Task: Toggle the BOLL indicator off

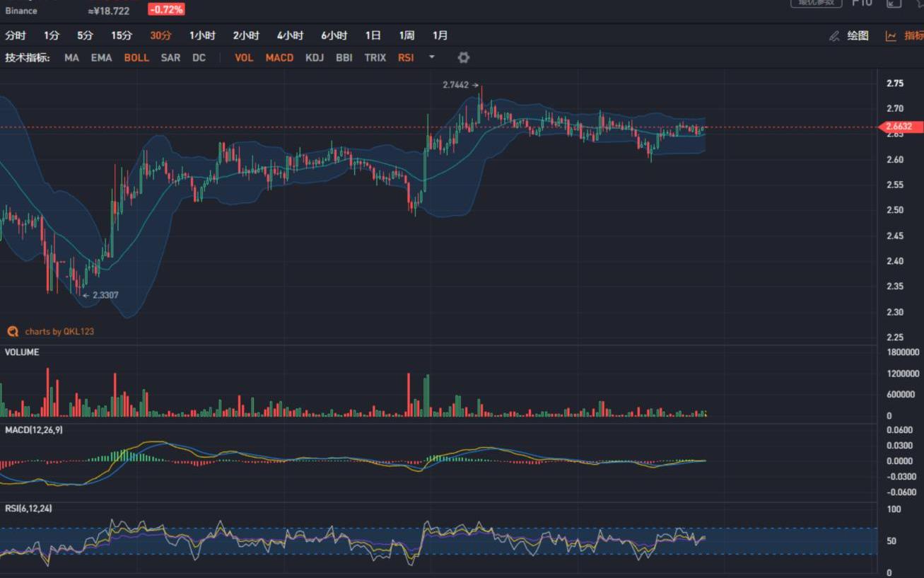Action: point(136,57)
